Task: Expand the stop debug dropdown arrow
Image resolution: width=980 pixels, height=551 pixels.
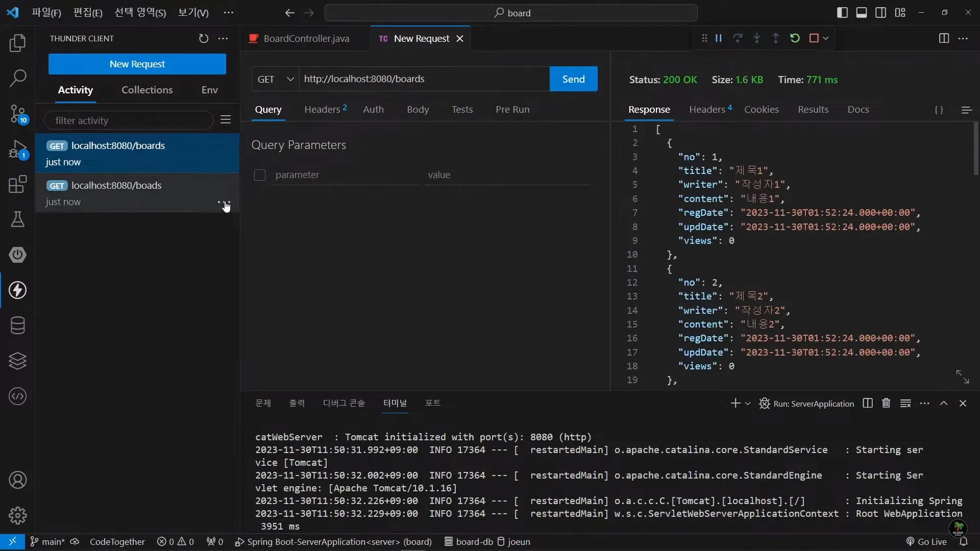Action: [826, 38]
